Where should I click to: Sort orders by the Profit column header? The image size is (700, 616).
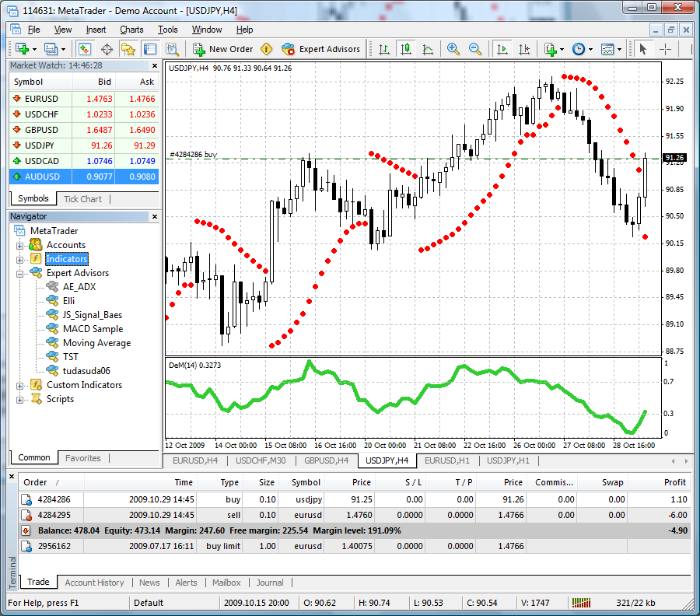point(659,482)
